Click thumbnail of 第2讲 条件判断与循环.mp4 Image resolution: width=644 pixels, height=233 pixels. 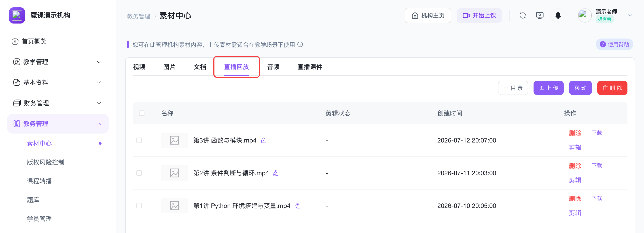point(174,173)
